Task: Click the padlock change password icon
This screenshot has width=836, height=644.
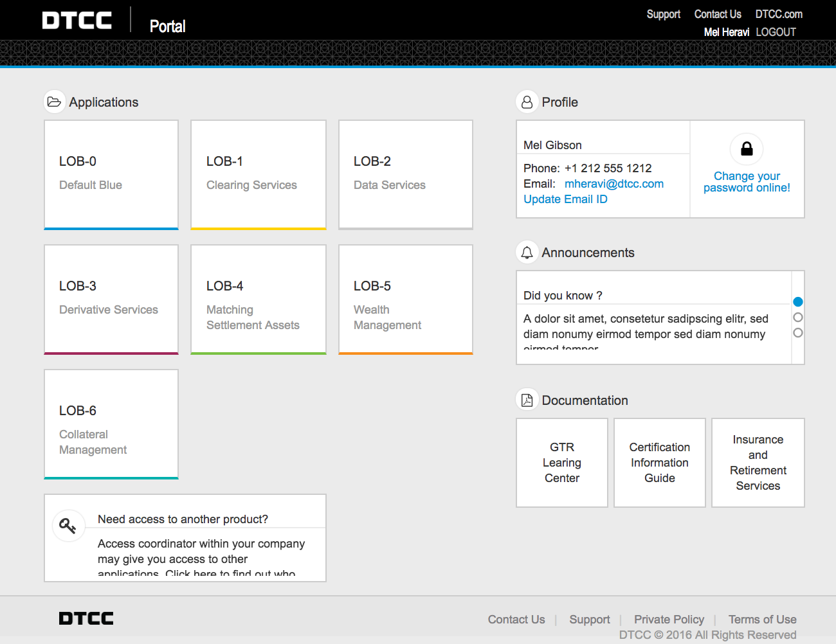Action: pyautogui.click(x=747, y=149)
